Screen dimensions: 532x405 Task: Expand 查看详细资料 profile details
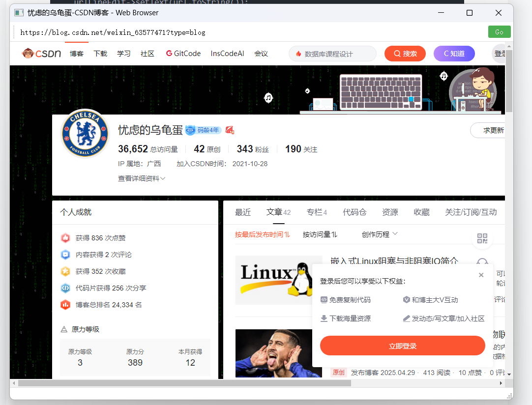142,178
